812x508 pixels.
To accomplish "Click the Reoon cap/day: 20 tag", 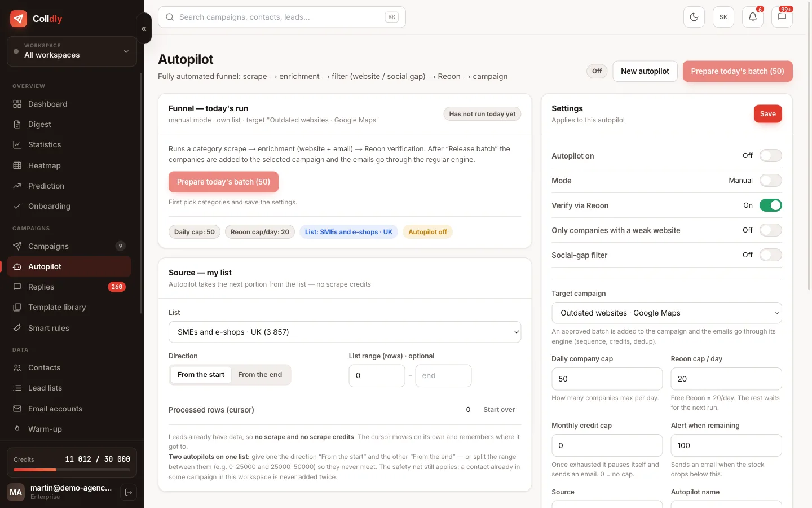I will coord(260,232).
